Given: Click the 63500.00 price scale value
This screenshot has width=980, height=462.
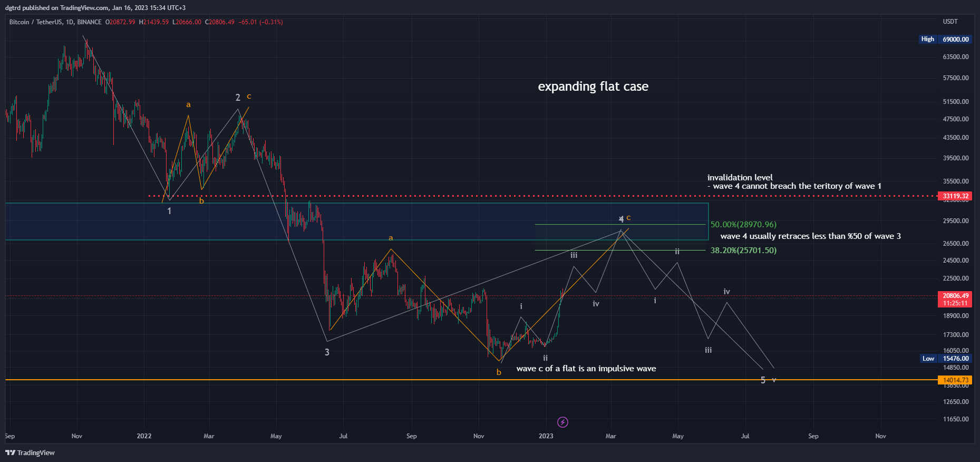Looking at the screenshot, I should [956, 57].
